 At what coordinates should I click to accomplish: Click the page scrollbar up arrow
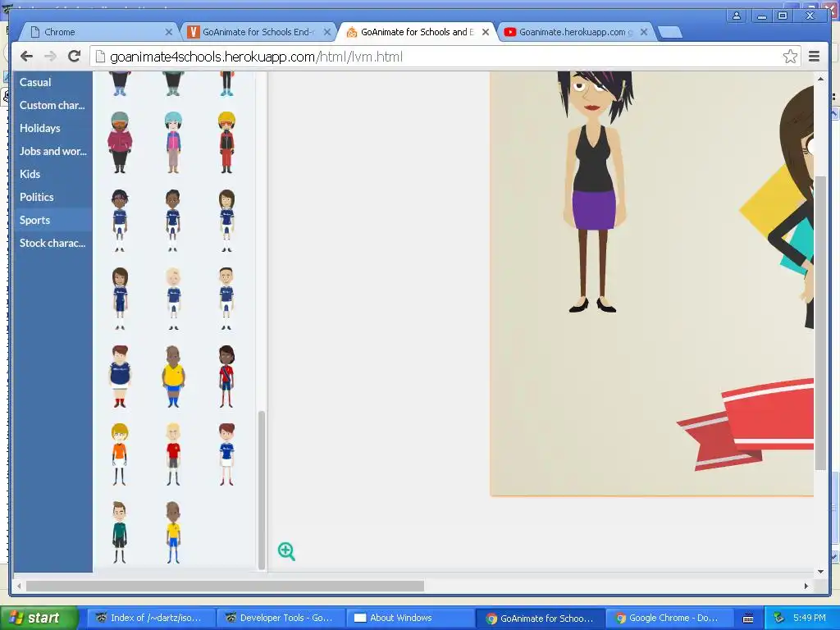click(x=820, y=79)
